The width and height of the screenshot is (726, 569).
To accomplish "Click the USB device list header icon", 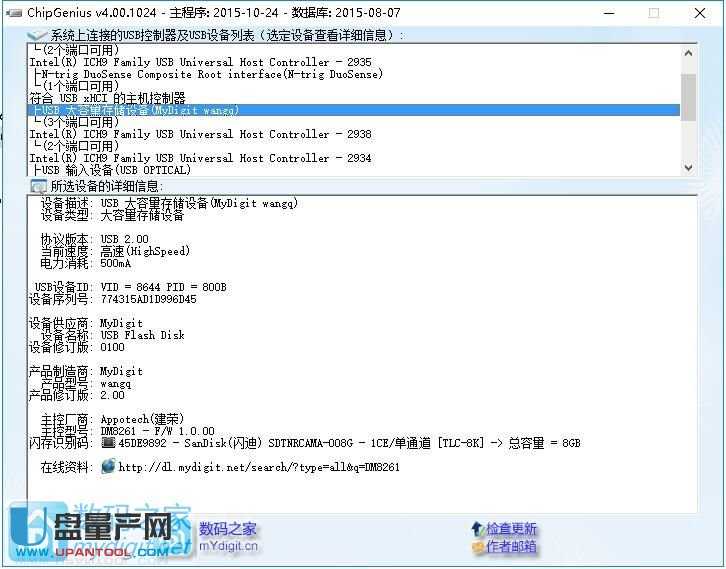I will pos(38,36).
